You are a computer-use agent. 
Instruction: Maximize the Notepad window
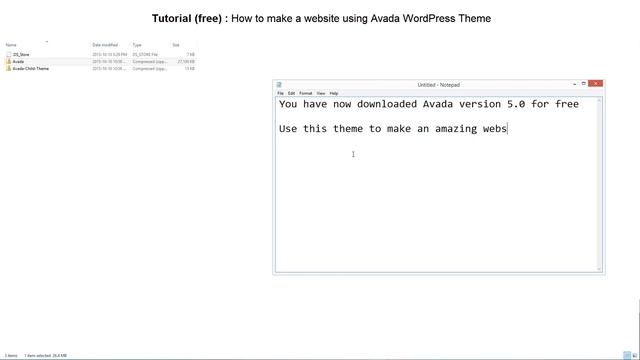pyautogui.click(x=584, y=84)
